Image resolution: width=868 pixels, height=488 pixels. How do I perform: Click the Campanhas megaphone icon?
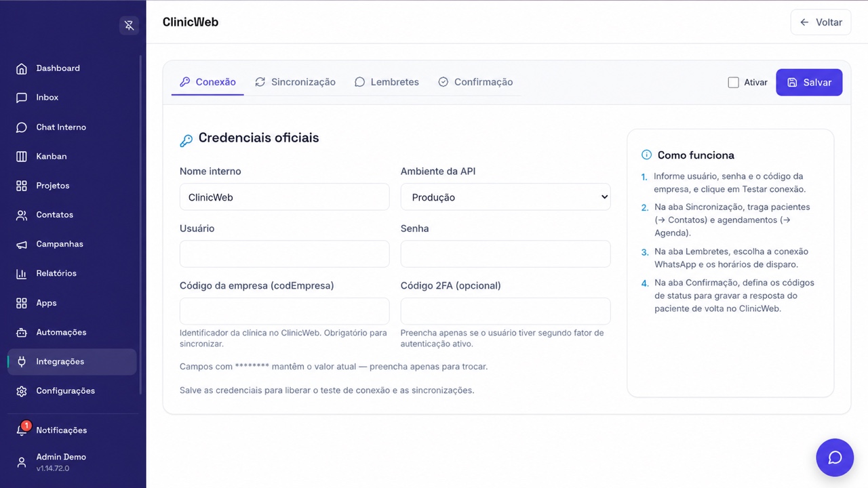tap(22, 244)
